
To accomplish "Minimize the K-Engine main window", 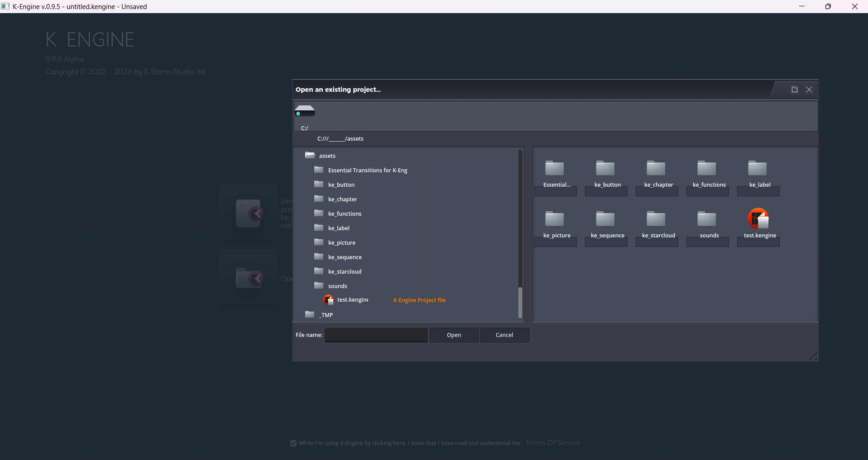I will click(802, 6).
